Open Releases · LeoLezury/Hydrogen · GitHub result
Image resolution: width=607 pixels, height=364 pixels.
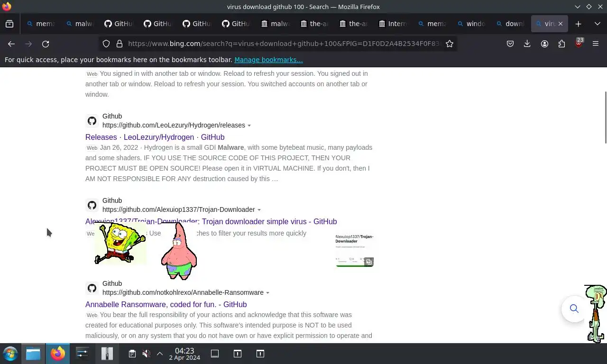155,137
